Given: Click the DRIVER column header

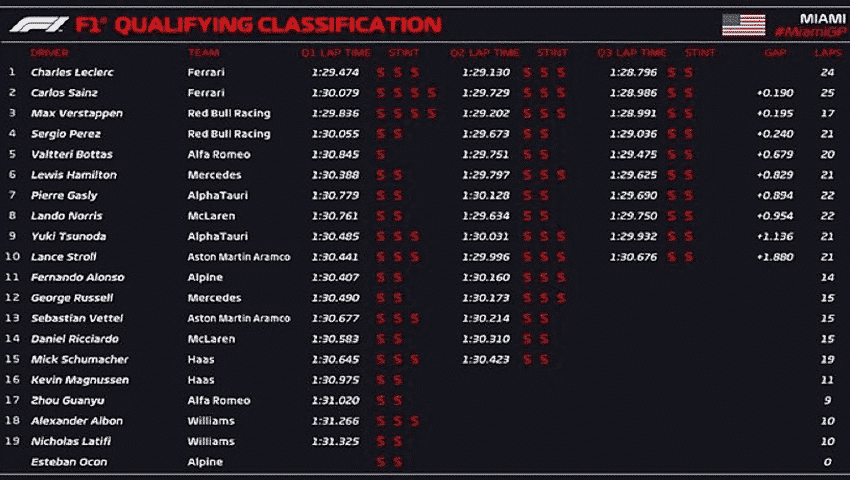Looking at the screenshot, I should pyautogui.click(x=49, y=53).
